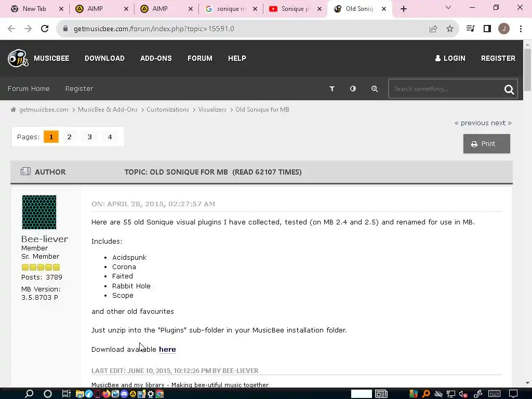Switch to the New Tab browser tab
This screenshot has width=532, height=399.
(34, 9)
